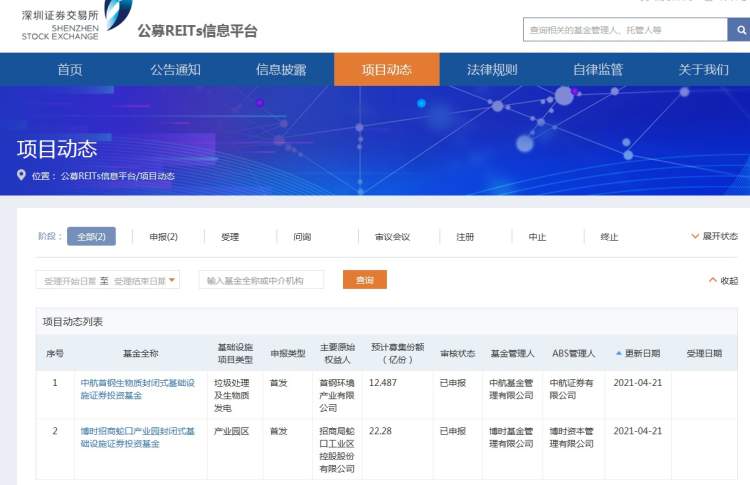Viewport: 750px width, 485px height.
Task: Click the 受理开始日期 date field
Action: (70, 281)
